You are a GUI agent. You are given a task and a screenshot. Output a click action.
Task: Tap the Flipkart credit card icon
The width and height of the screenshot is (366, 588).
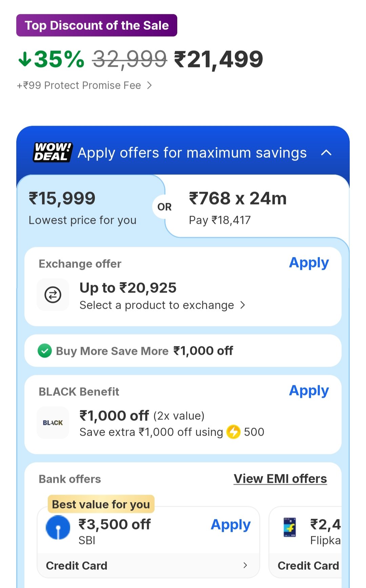290,527
